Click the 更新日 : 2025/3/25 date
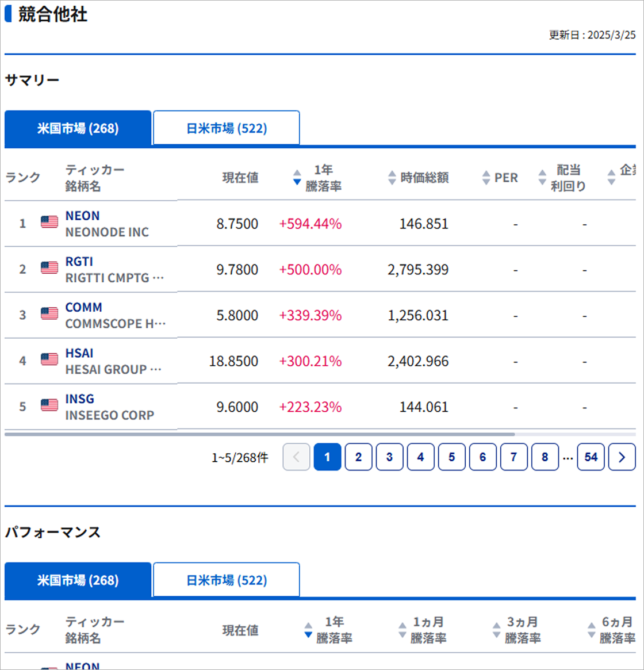Screen dimensions: 644x670 pyautogui.click(x=592, y=35)
